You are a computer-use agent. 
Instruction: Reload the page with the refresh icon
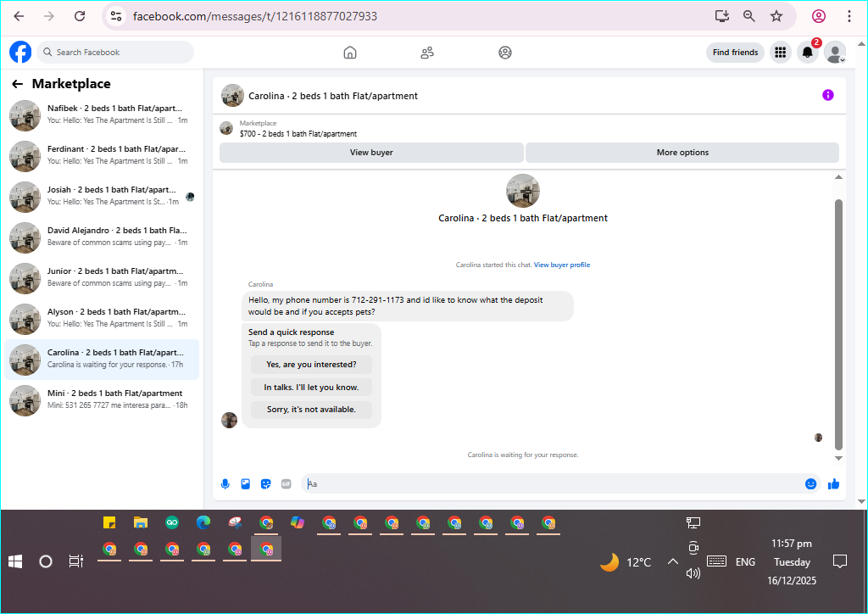point(80,16)
